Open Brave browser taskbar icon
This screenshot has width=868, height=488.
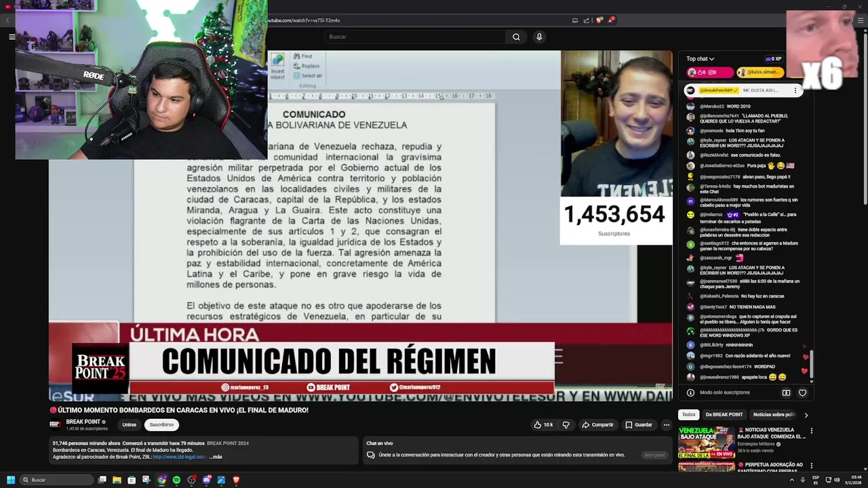tap(236, 480)
